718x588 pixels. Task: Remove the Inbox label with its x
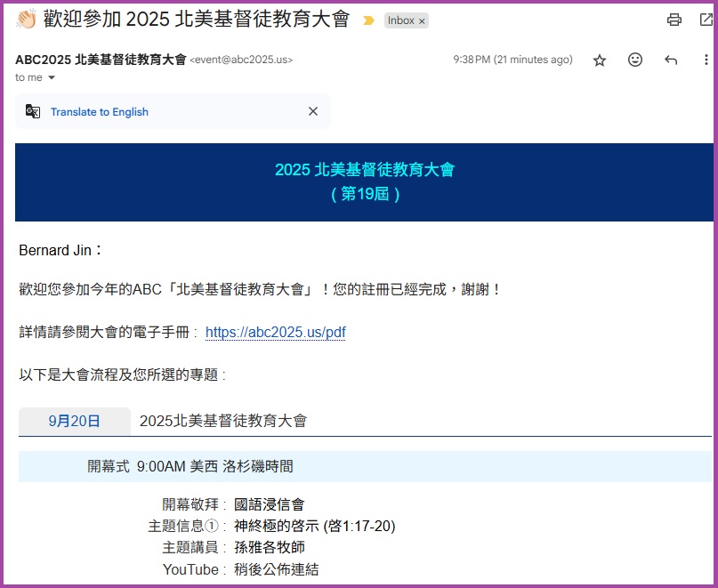point(422,20)
